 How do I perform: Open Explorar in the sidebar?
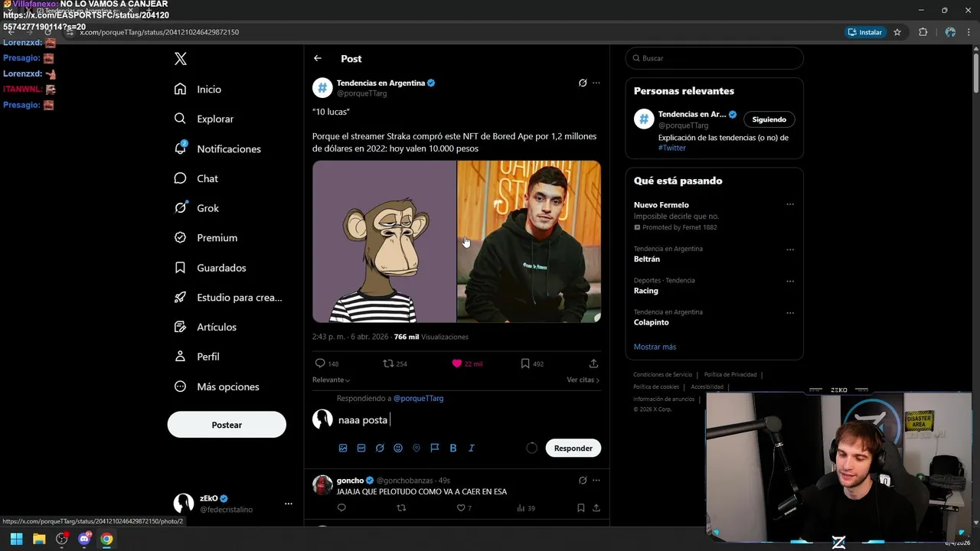coord(204,119)
